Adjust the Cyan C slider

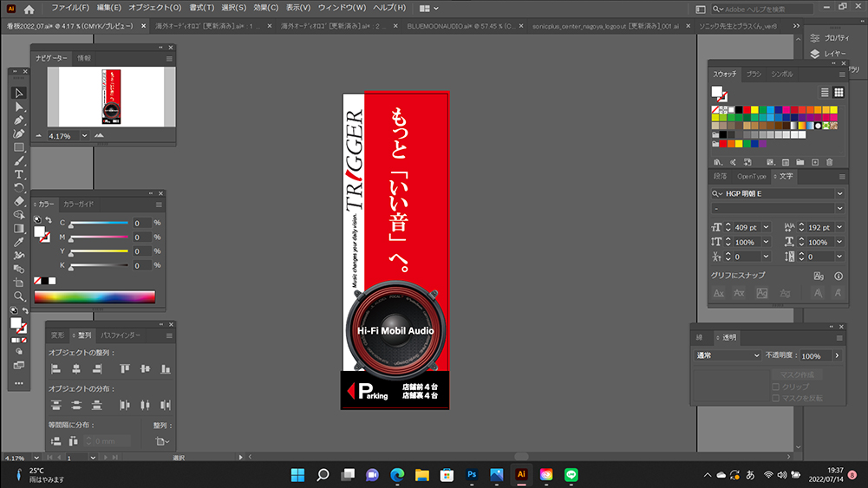[x=99, y=223]
